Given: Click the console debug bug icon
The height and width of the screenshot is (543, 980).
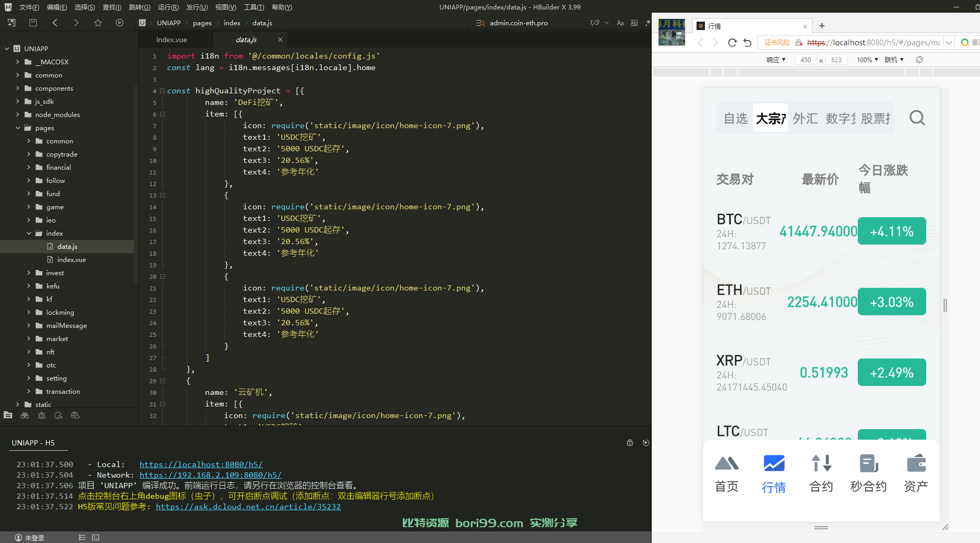Looking at the screenshot, I should 630,443.
